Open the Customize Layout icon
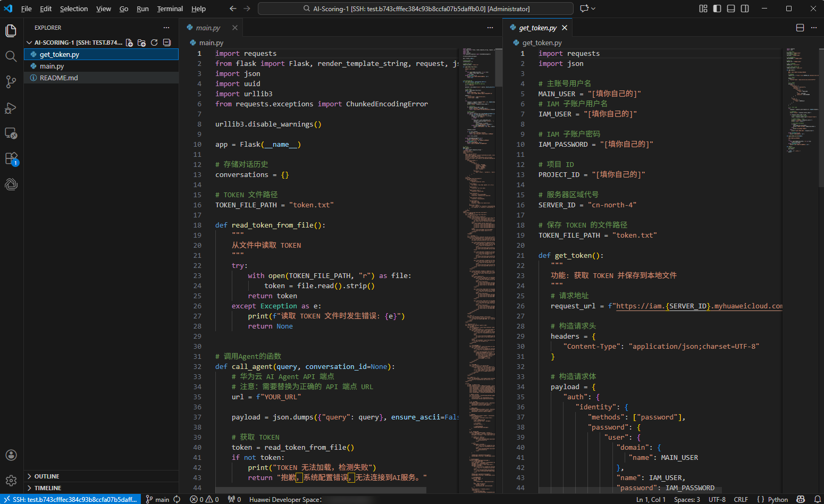Screen dimensions: 824x504 703,9
